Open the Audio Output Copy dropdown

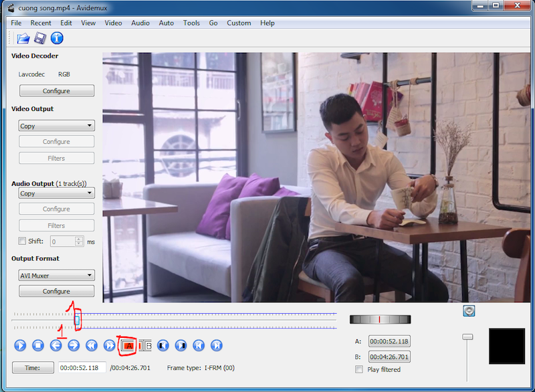[x=56, y=193]
